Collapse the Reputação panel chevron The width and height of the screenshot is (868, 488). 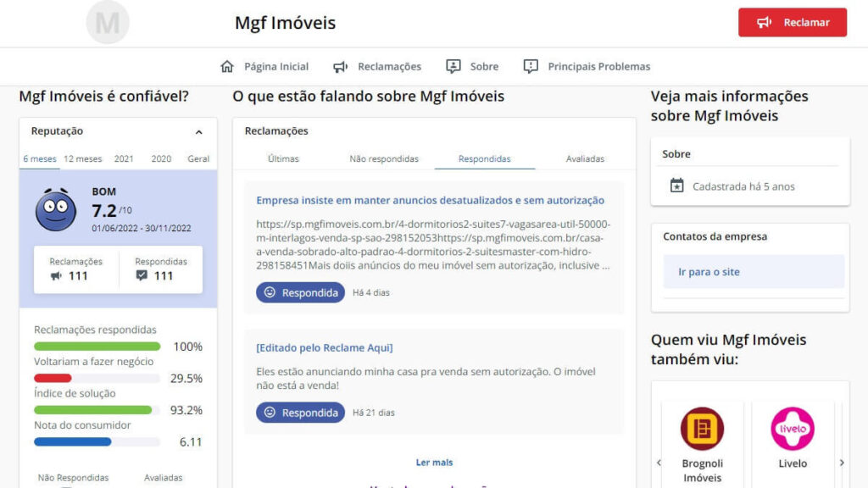[x=198, y=131]
